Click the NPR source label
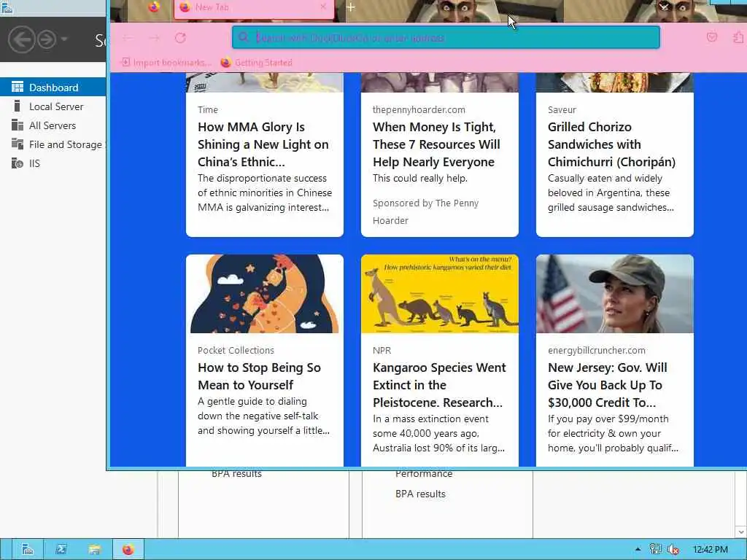The height and width of the screenshot is (560, 747). click(382, 351)
